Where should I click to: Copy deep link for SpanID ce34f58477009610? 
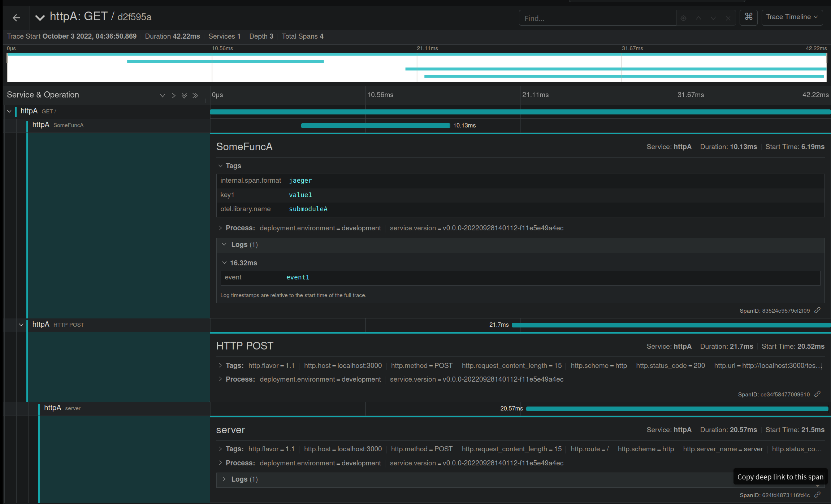[817, 394]
